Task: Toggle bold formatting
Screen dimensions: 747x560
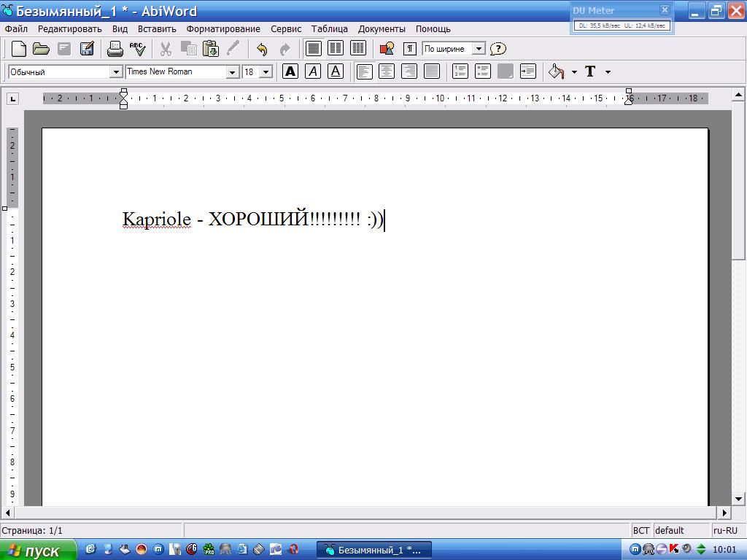Action: click(290, 71)
